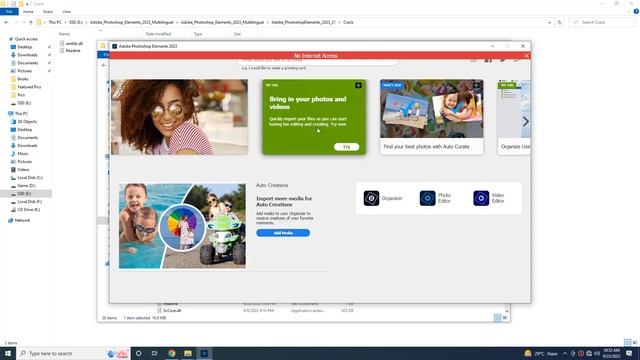Open the Windows Start menu
Viewport: 640px width, 360px height.
8,353
